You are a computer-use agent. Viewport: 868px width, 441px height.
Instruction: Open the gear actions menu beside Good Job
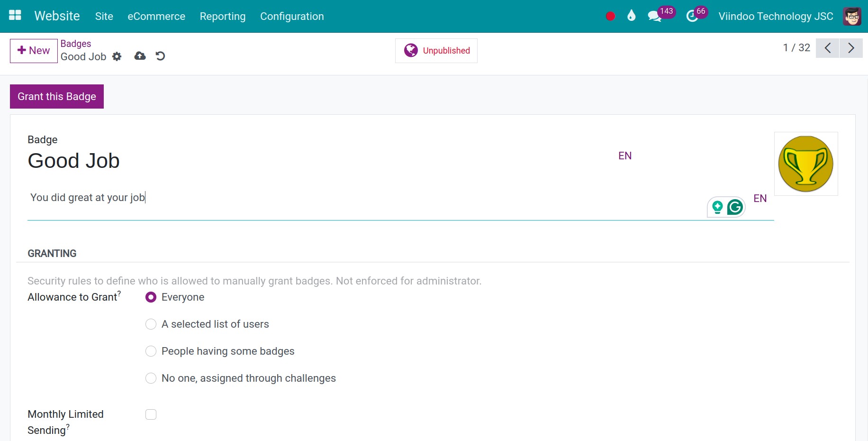tap(117, 56)
